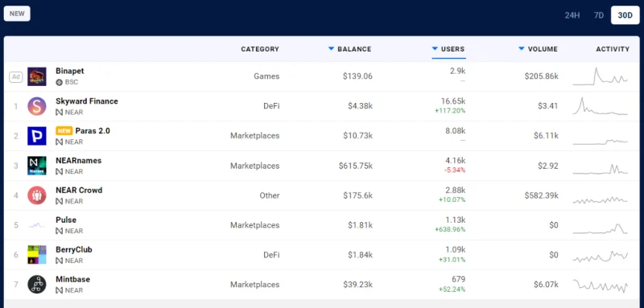The width and height of the screenshot is (644, 308).
Task: Open the Paras 2.0 dapp link
Action: [93, 131]
